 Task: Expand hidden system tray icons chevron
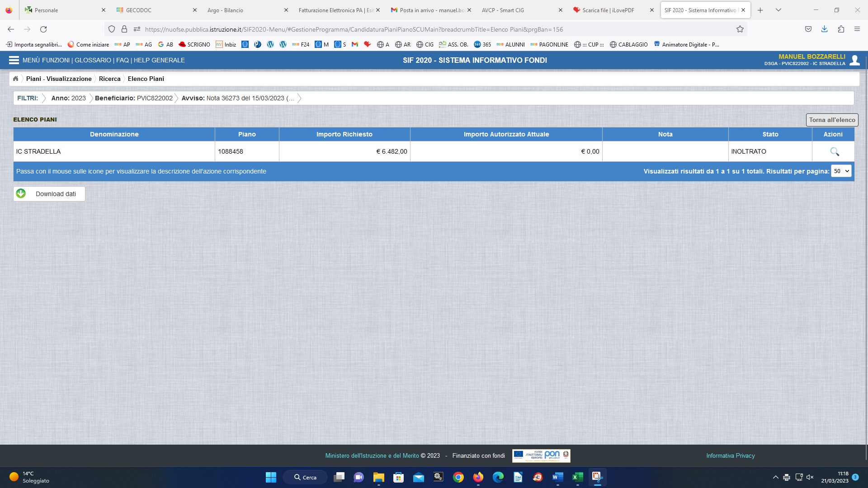click(775, 477)
